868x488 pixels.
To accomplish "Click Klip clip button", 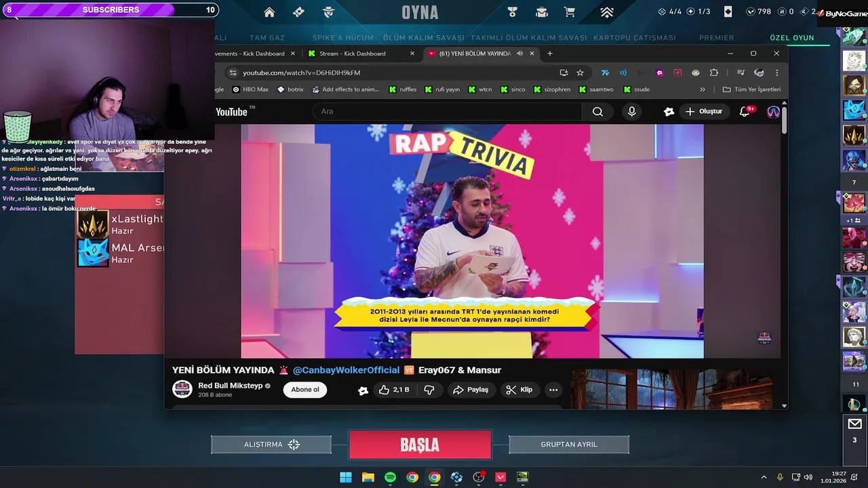I will point(519,390).
